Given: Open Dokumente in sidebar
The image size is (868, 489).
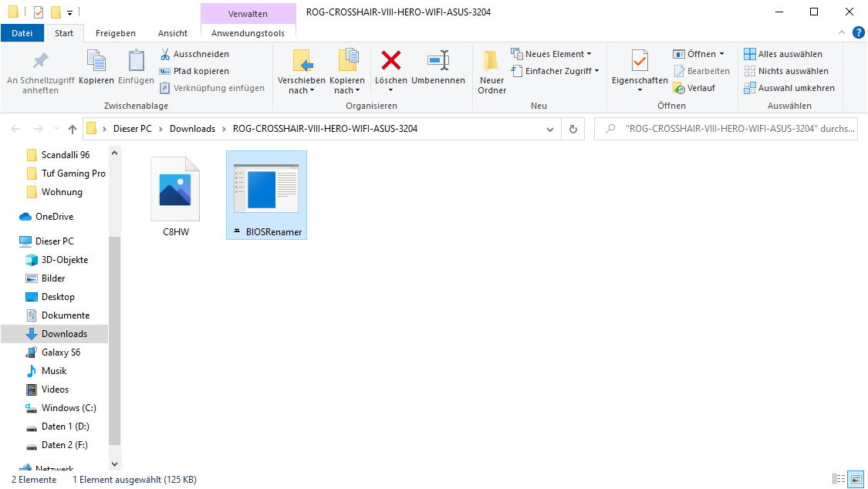Looking at the screenshot, I should [66, 315].
